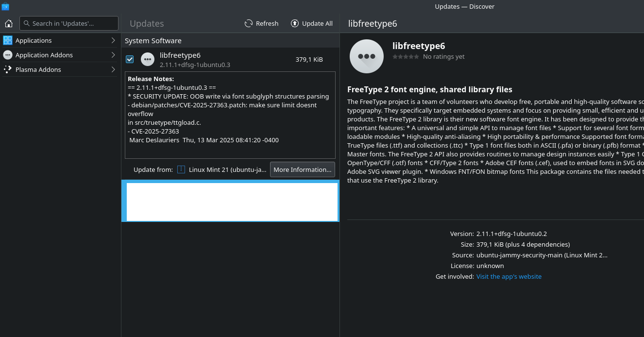Click the Discover app icon in titlebar
Image resolution: width=644 pixels, height=337 pixels.
[5, 6]
